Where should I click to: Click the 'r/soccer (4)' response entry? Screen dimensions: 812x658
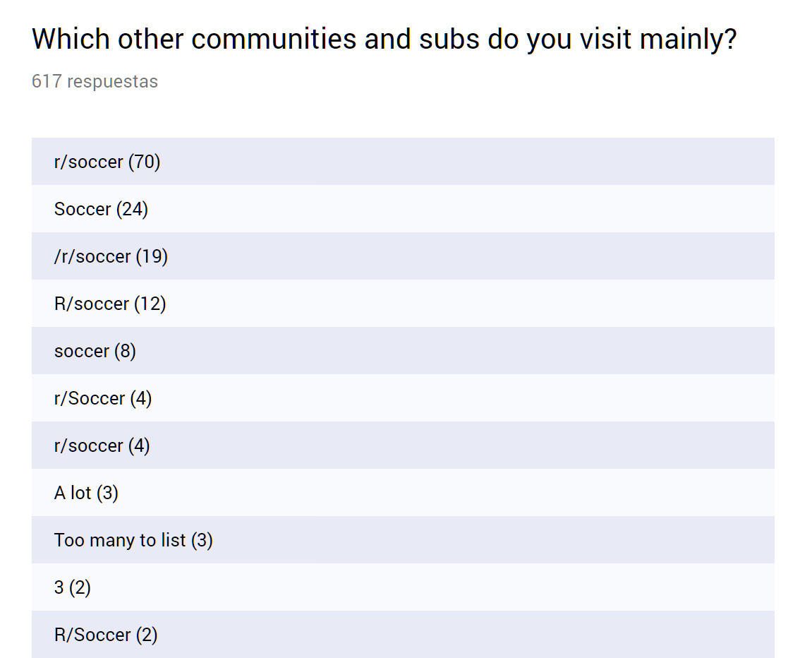(102, 445)
